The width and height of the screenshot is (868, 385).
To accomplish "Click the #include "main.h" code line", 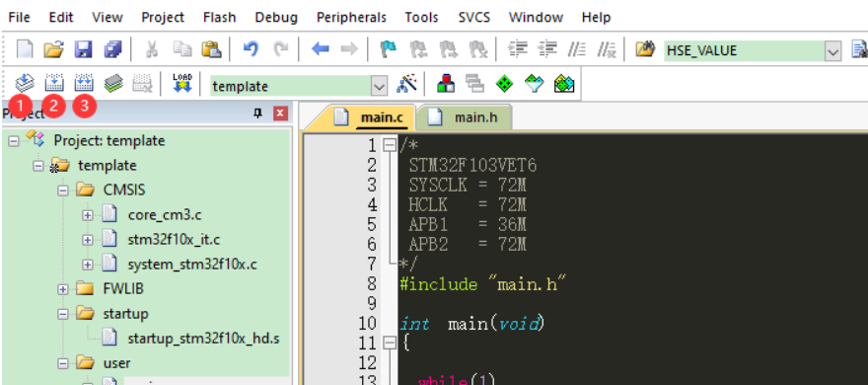I will point(482,284).
